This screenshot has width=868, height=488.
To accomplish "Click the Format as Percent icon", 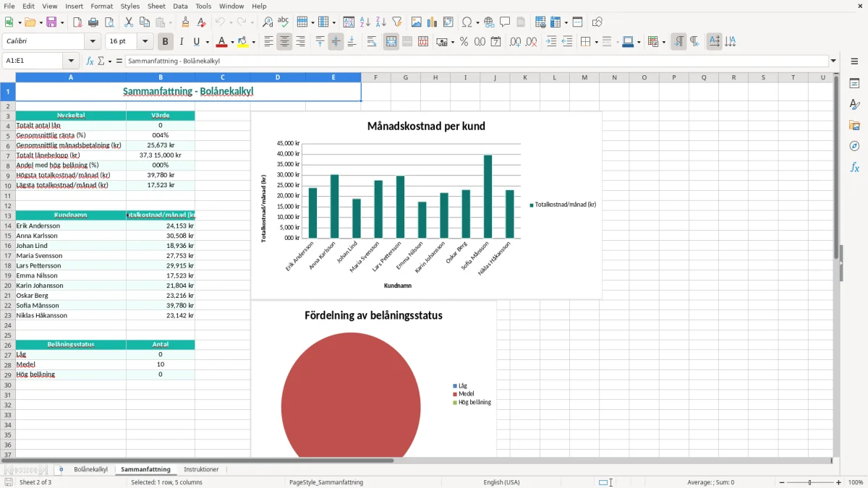I will 464,42.
